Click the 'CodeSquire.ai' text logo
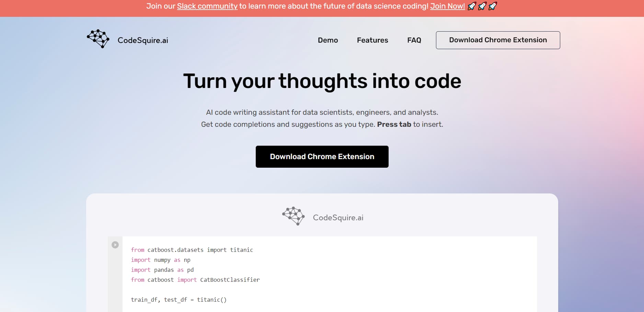Screen dimensions: 644x312 click(143, 40)
